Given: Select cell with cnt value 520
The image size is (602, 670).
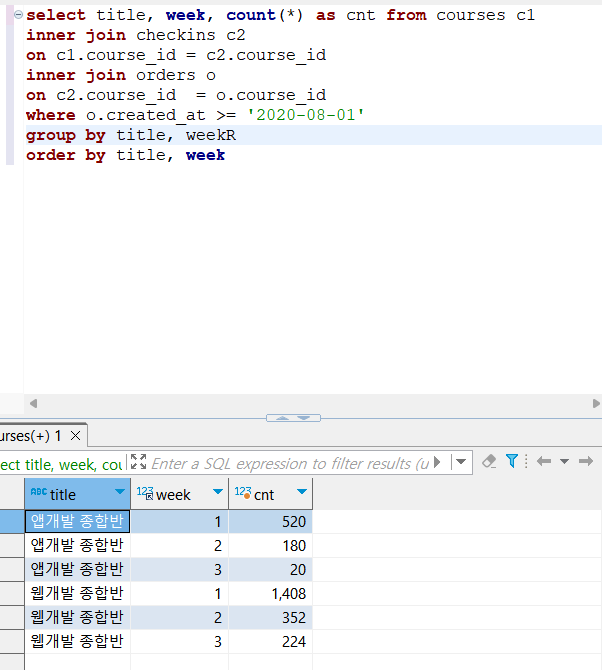Looking at the screenshot, I should point(270,522).
